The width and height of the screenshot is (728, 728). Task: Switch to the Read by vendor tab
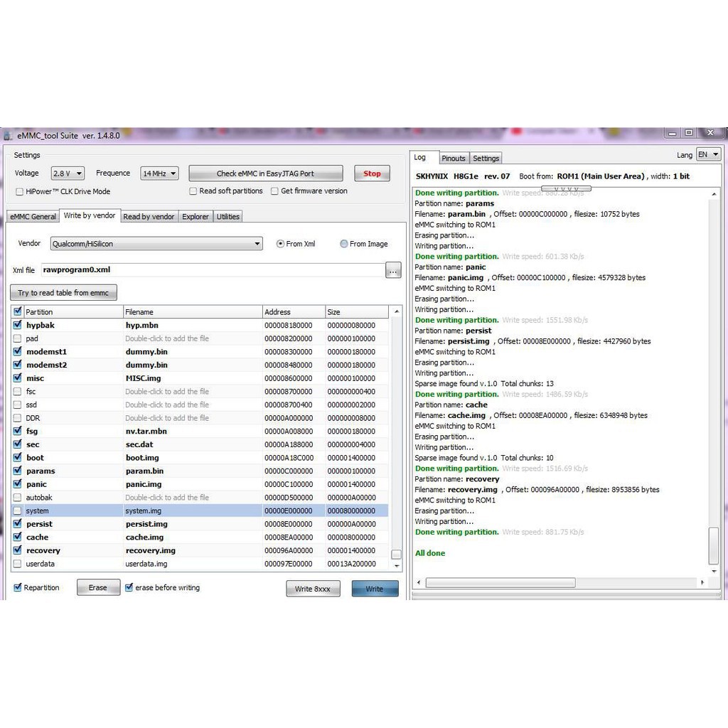[x=149, y=217]
